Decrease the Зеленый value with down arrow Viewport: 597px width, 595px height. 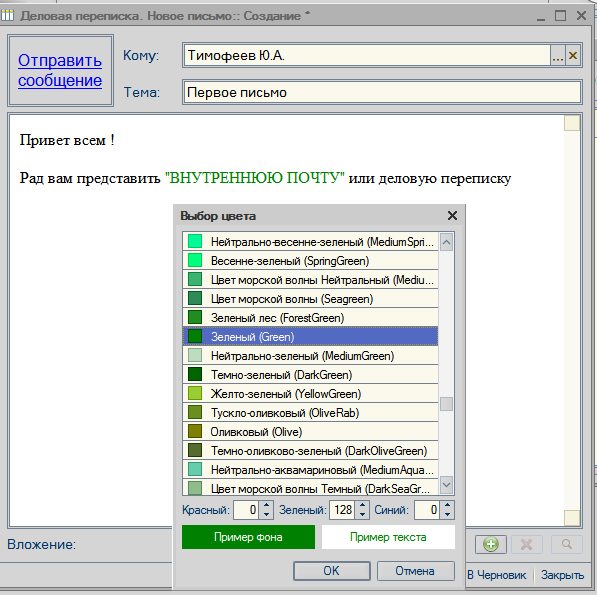(x=362, y=514)
